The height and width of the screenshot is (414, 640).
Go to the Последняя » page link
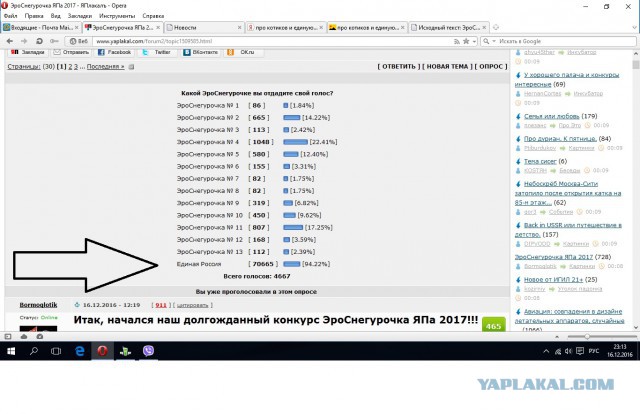(105, 66)
